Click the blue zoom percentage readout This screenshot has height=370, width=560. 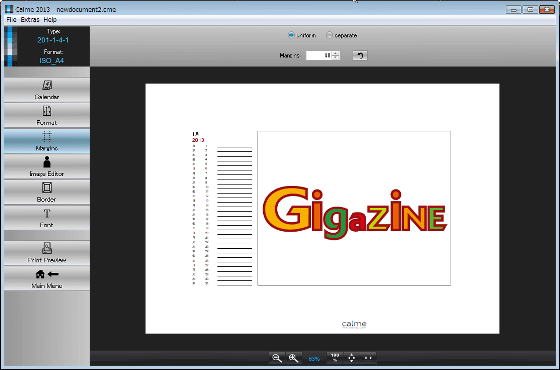(x=314, y=359)
